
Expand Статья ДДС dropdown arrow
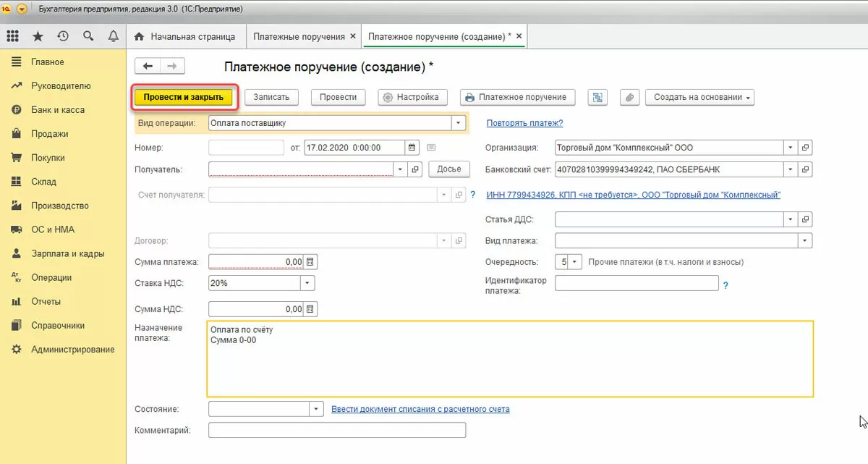(791, 219)
